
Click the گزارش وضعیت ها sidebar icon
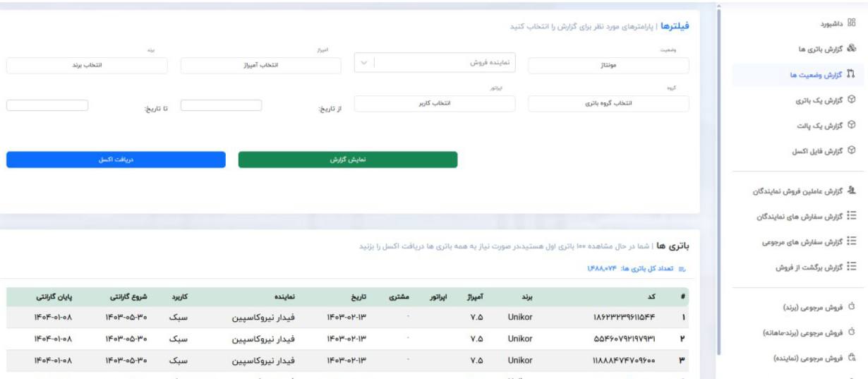pyautogui.click(x=851, y=74)
